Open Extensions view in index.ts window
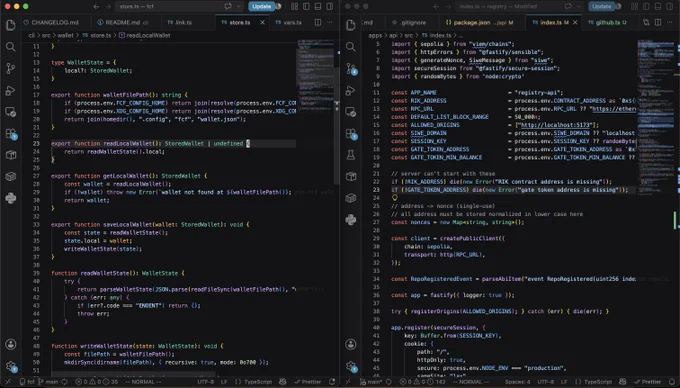Image resolution: width=680 pixels, height=388 pixels. tap(351, 134)
